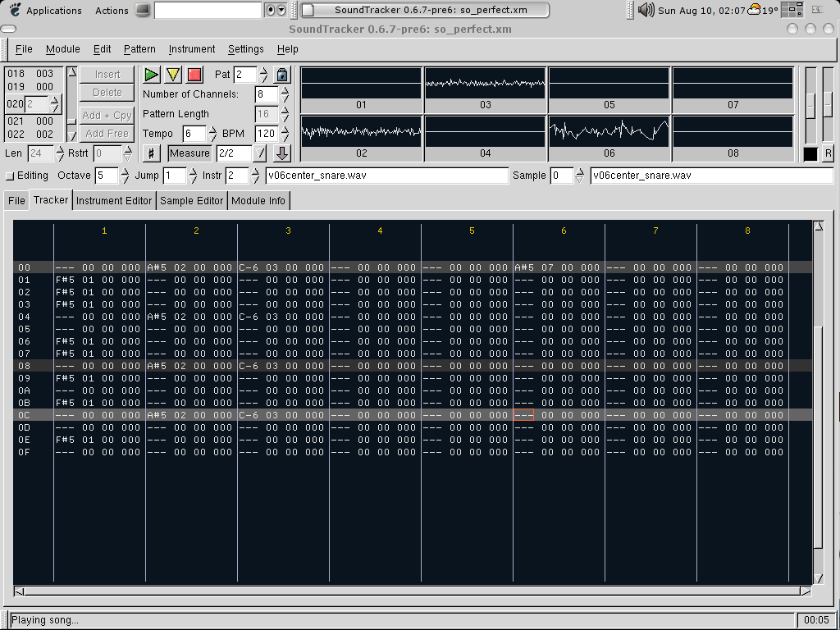Screen dimensions: 840x630
Task: Start playing the song with green play button
Action: [x=152, y=75]
